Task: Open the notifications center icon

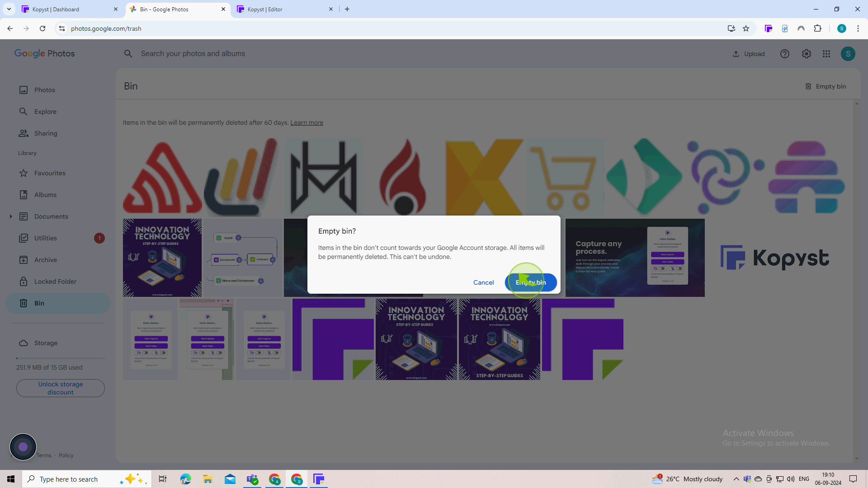Action: (x=853, y=479)
